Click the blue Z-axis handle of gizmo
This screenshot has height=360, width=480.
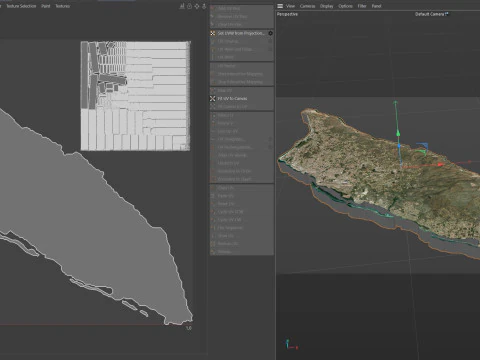point(399,146)
